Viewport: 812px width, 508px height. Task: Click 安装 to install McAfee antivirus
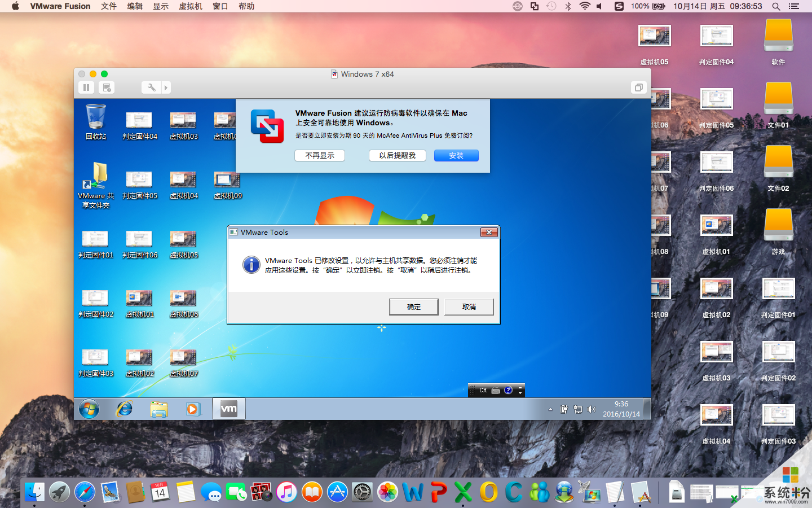(x=456, y=156)
